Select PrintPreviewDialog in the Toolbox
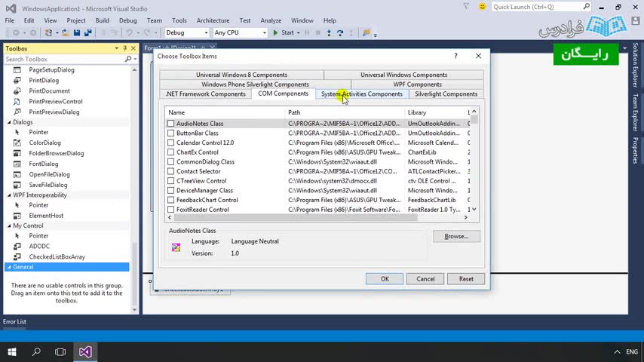This screenshot has height=362, width=644. [54, 112]
